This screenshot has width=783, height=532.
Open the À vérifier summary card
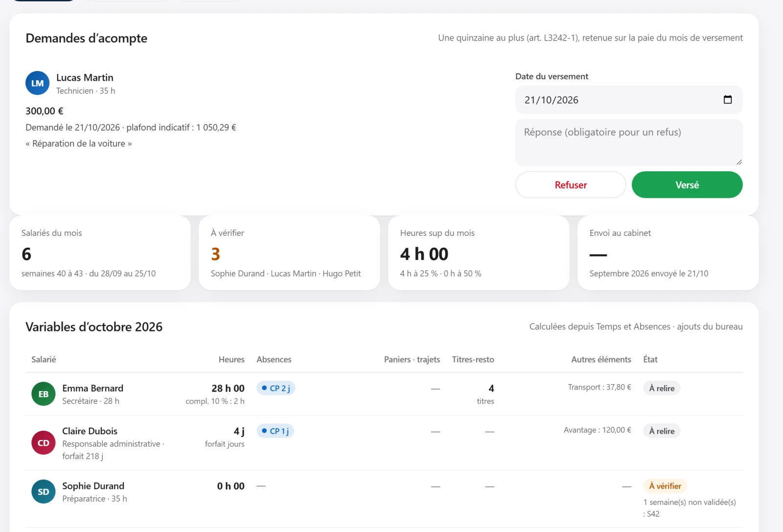point(289,253)
